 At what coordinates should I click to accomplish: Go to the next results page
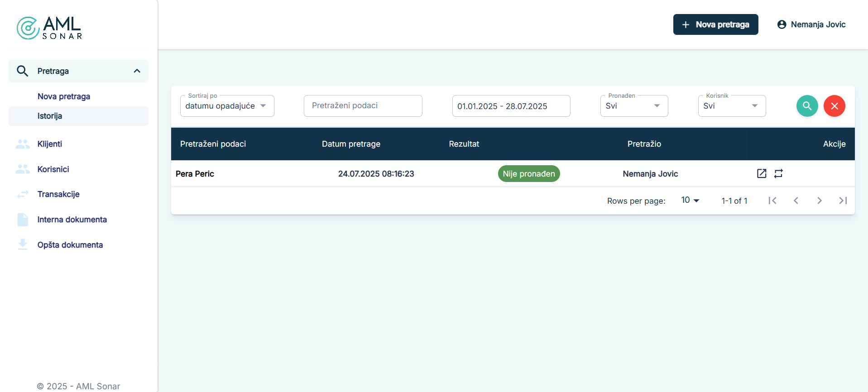[x=819, y=201]
